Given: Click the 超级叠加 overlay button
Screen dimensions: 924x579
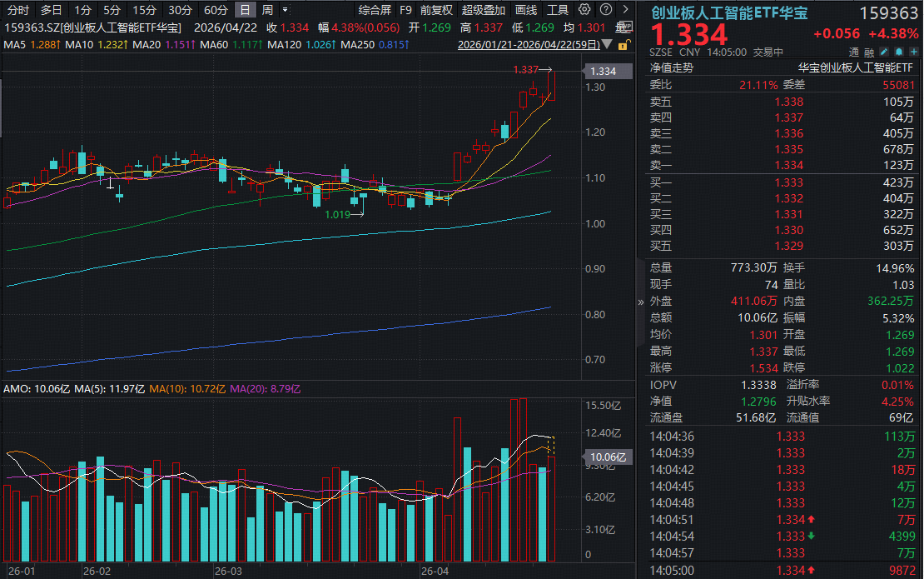Looking at the screenshot, I should click(x=484, y=10).
